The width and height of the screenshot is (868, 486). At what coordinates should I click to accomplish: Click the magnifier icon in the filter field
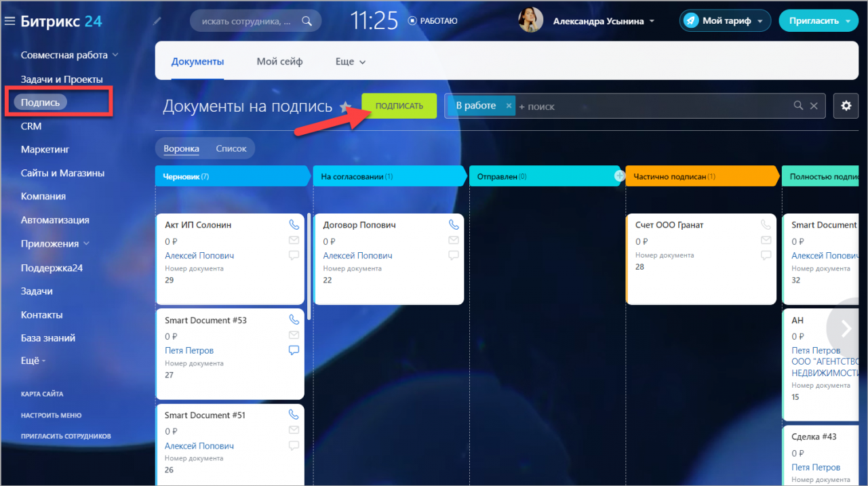point(799,106)
